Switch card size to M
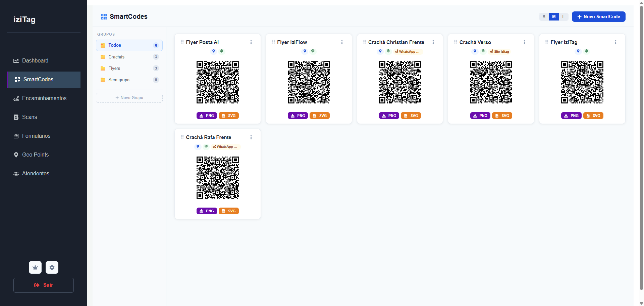The width and height of the screenshot is (644, 306). point(554,17)
